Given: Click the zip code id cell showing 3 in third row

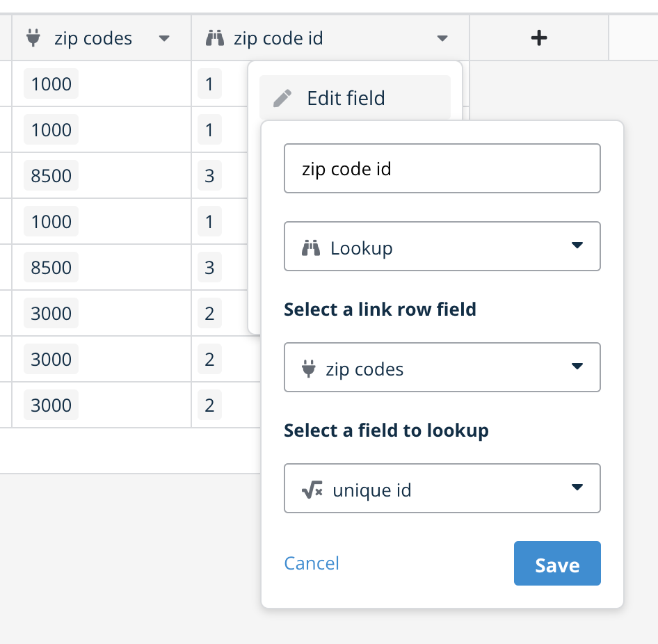Looking at the screenshot, I should coord(209,175).
